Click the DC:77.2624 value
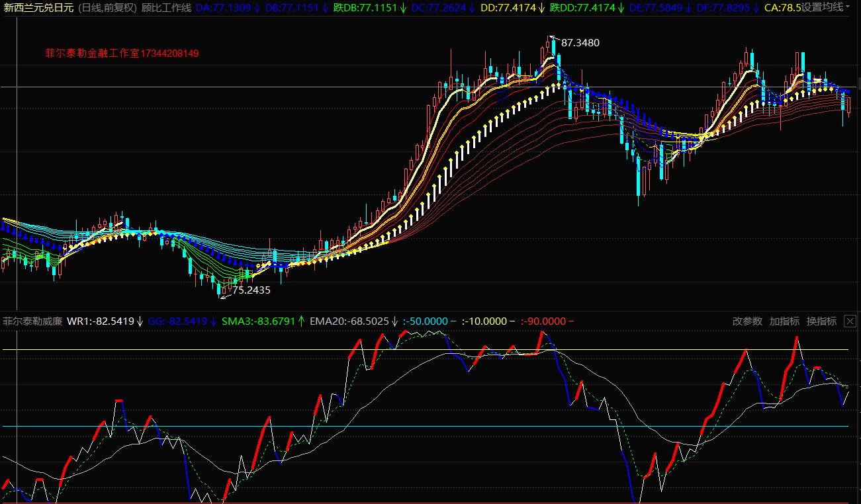This screenshot has width=861, height=504. (439, 8)
